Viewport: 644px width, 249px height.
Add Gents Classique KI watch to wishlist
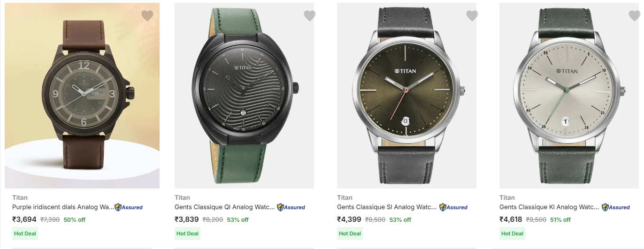click(x=634, y=16)
